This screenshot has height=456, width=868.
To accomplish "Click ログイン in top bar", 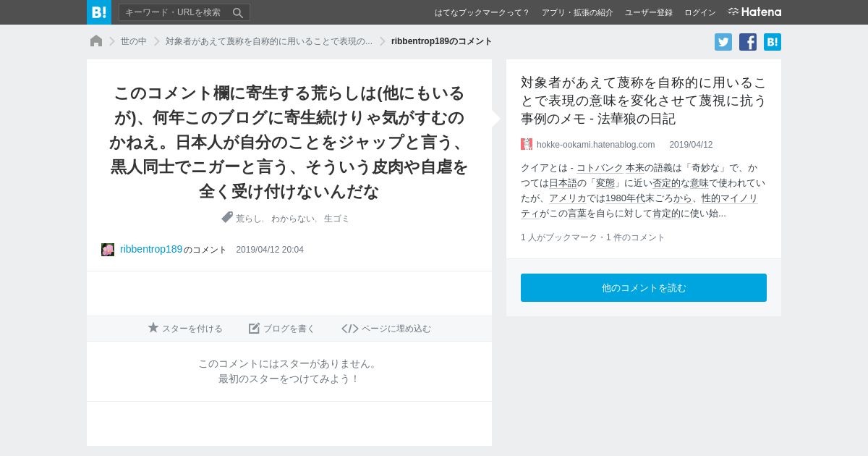I will coord(700,12).
